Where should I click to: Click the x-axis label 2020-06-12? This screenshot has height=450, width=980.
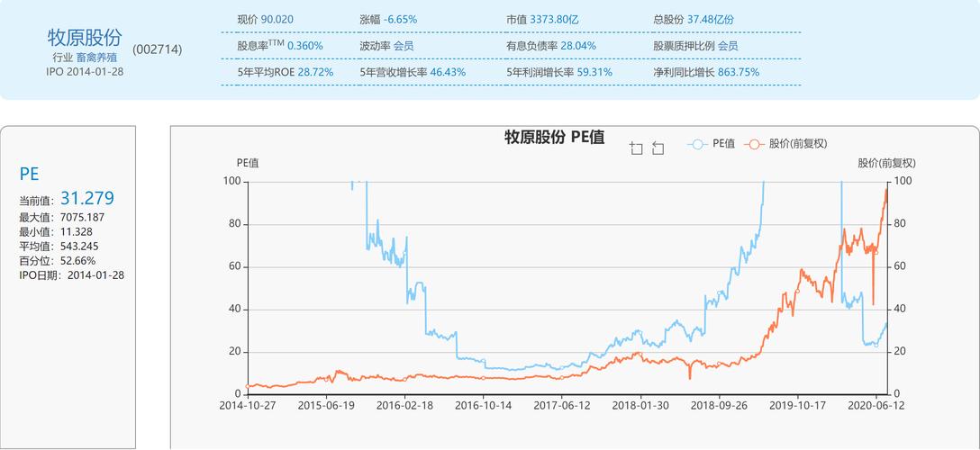[876, 404]
